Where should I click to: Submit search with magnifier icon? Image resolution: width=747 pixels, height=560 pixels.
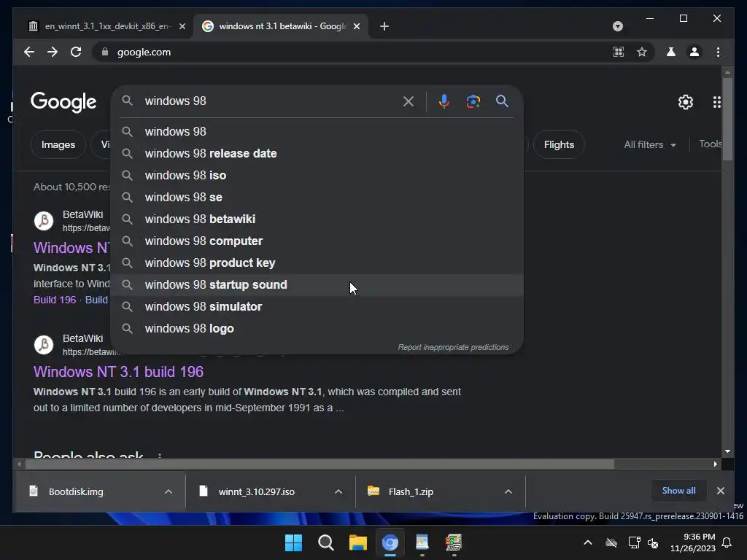pyautogui.click(x=502, y=101)
